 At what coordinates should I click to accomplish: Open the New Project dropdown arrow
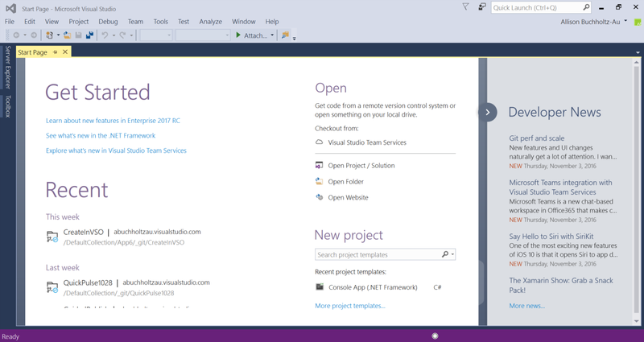pos(58,35)
